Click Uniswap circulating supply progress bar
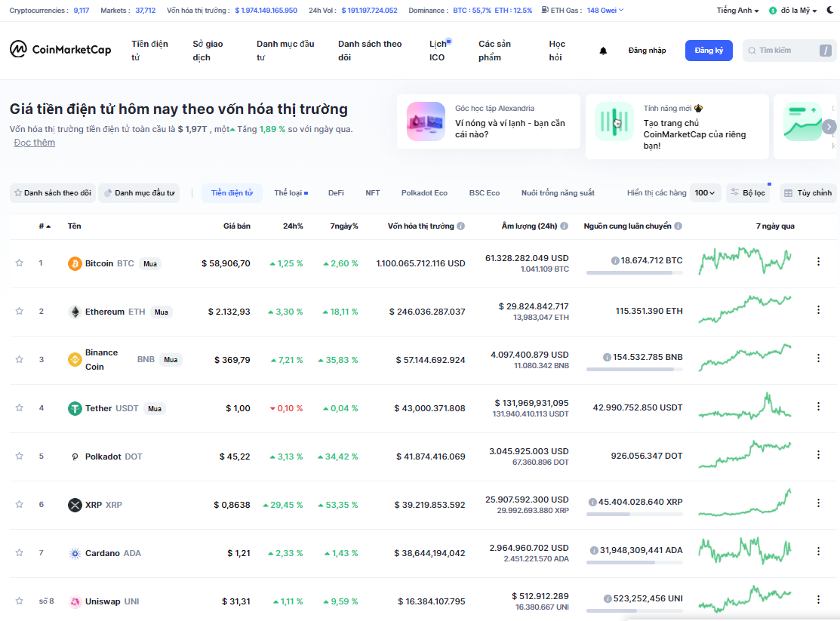 coord(634,611)
